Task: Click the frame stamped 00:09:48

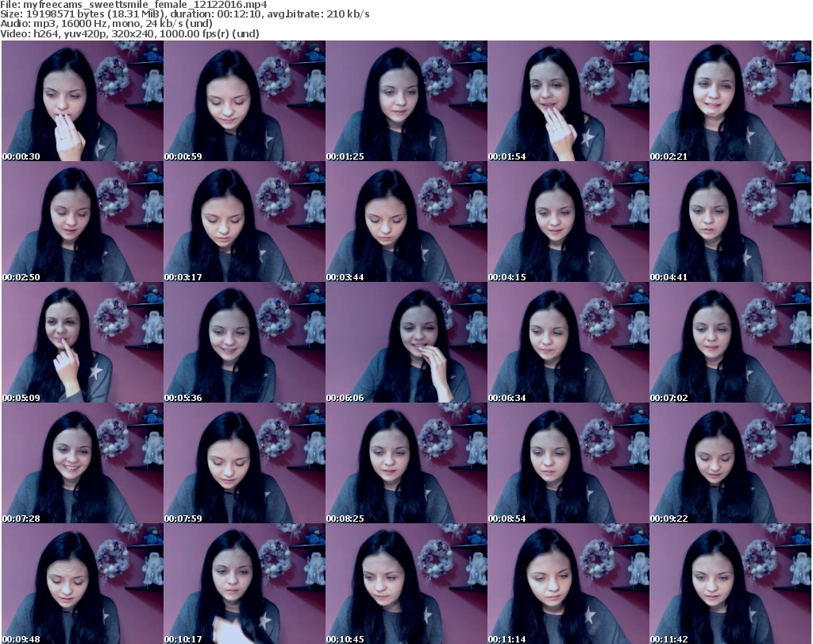Action: point(83,584)
